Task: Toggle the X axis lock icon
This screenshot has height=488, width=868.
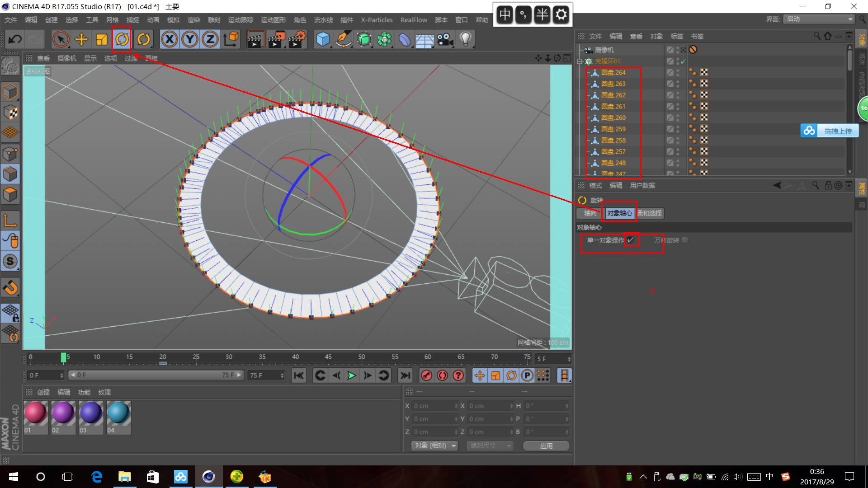Action: coord(170,40)
